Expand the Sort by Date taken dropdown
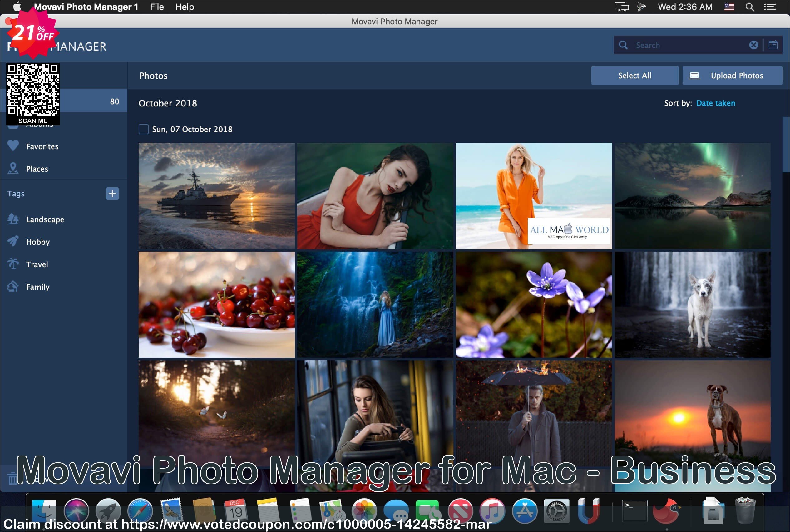Viewport: 790px width, 532px height. (716, 103)
